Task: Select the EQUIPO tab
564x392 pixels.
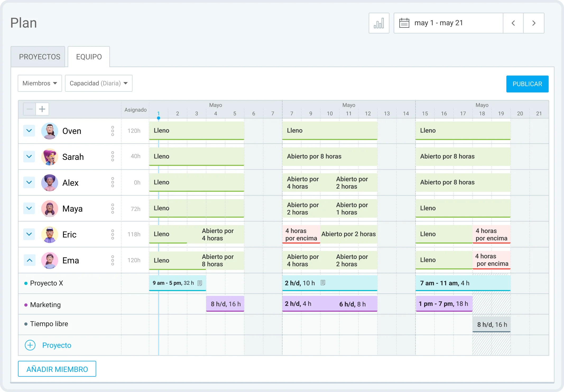Action: point(89,57)
